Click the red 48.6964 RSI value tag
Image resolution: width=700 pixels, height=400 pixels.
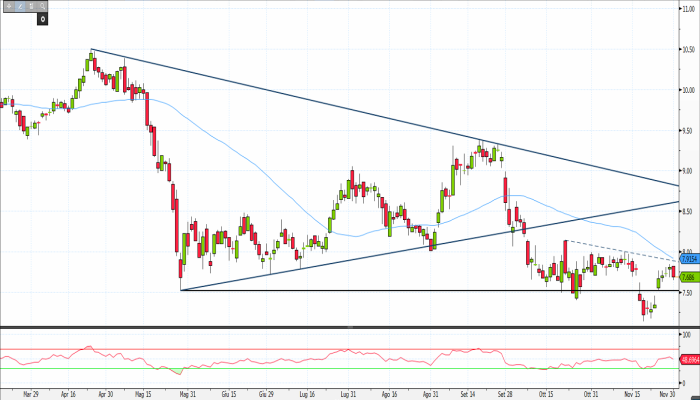(688, 358)
